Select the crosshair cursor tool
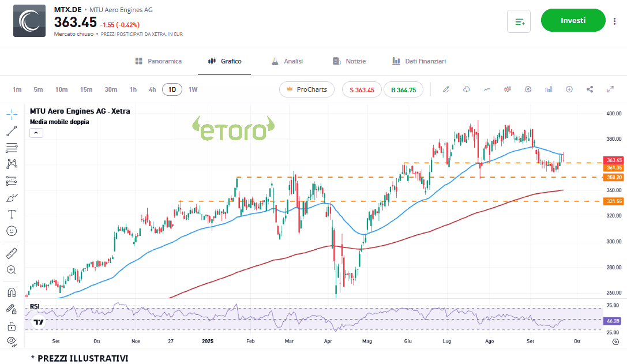 [12, 114]
